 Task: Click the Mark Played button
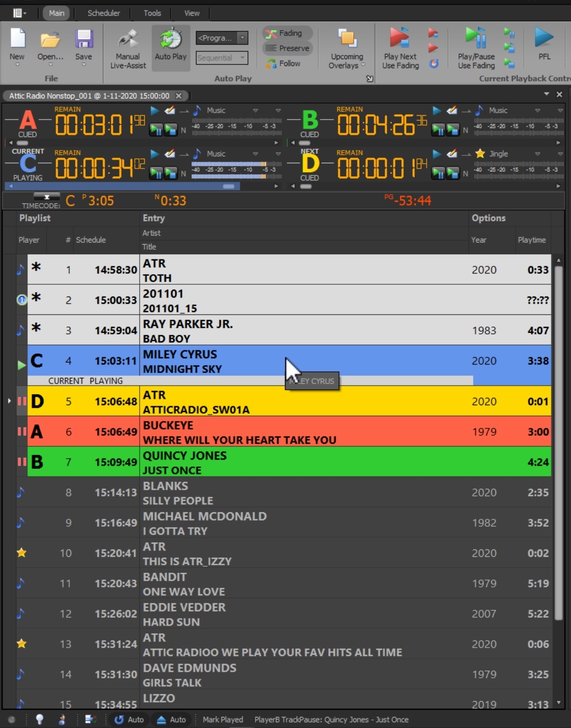pos(223,720)
